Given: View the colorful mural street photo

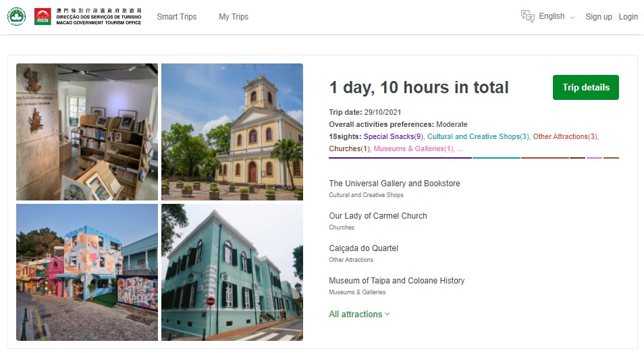Looking at the screenshot, I should point(87,273).
